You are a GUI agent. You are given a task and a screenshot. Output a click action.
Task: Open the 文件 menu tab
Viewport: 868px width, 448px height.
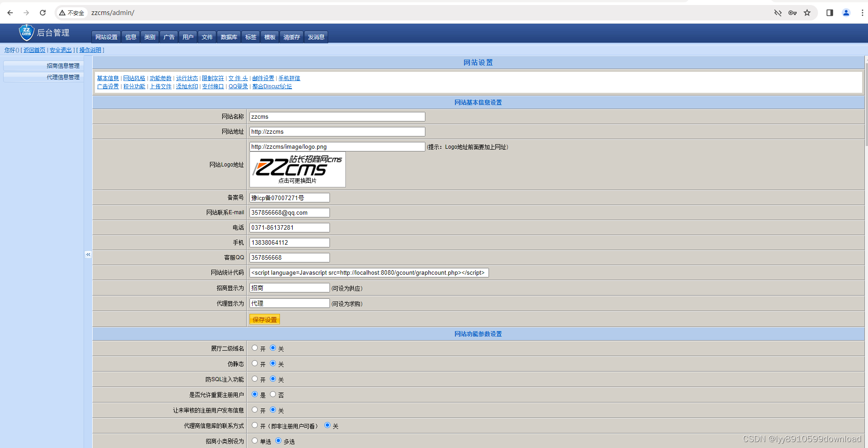pyautogui.click(x=207, y=37)
